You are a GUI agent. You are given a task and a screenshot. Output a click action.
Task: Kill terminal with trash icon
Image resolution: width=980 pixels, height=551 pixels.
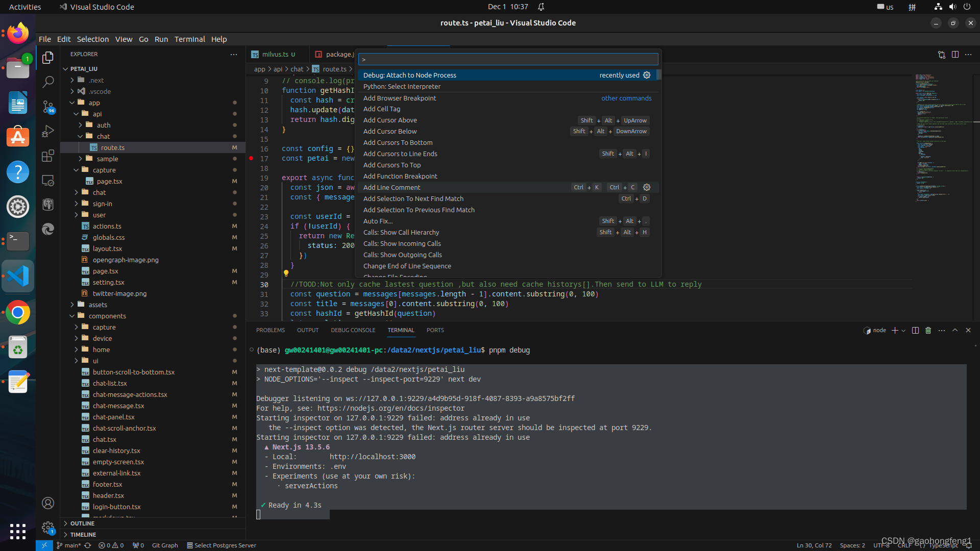pos(928,331)
